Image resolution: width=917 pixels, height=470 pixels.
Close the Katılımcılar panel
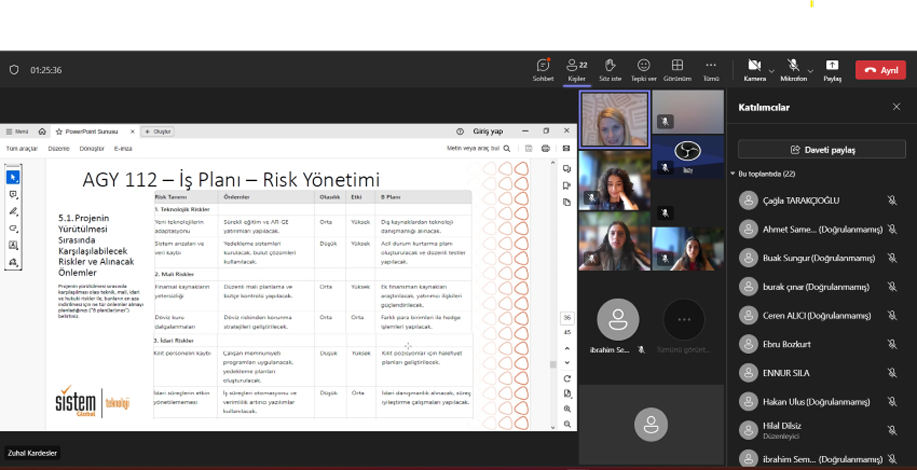click(896, 107)
